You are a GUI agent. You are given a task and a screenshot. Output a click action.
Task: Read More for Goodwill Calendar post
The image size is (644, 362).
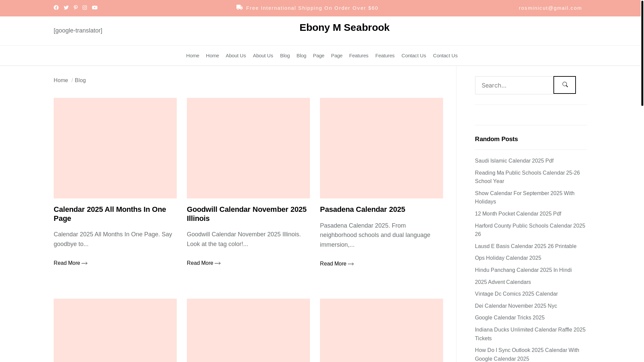(x=204, y=263)
